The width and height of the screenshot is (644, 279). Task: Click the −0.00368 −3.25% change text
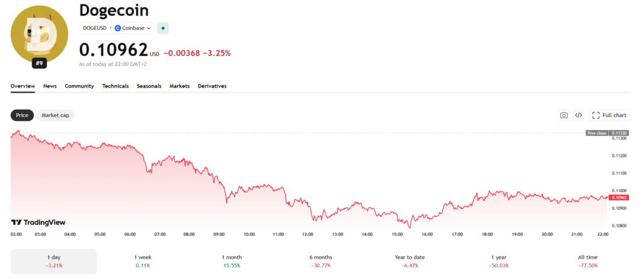click(x=197, y=53)
